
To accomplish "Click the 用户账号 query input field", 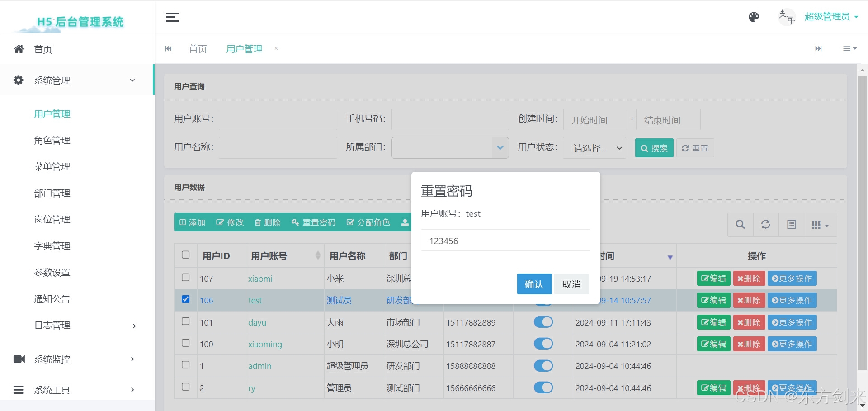I will 278,119.
